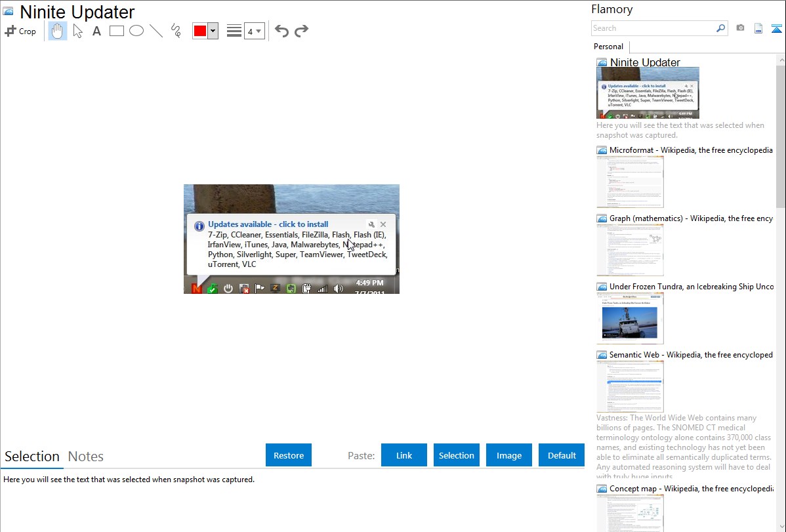Click the icon next to Semantic Web entry
Image resolution: width=786 pixels, height=532 pixels.
coord(602,355)
